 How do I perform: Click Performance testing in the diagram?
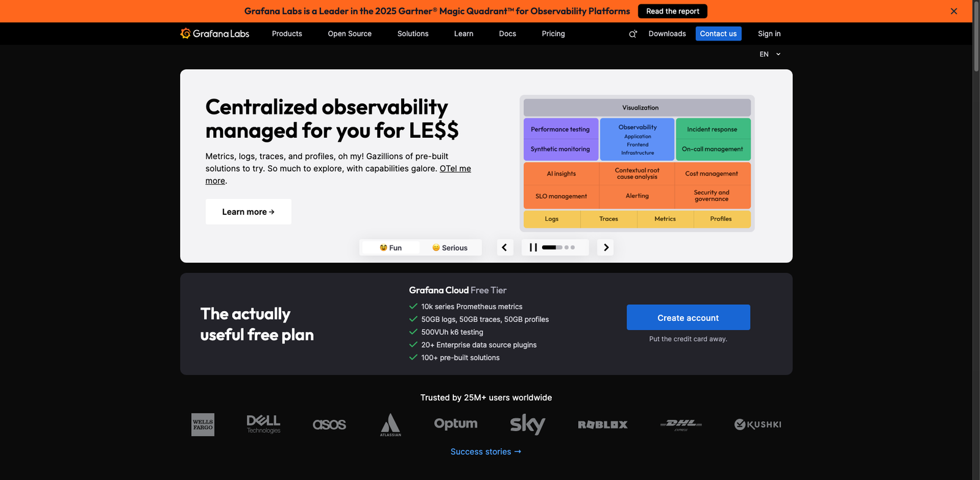point(560,129)
